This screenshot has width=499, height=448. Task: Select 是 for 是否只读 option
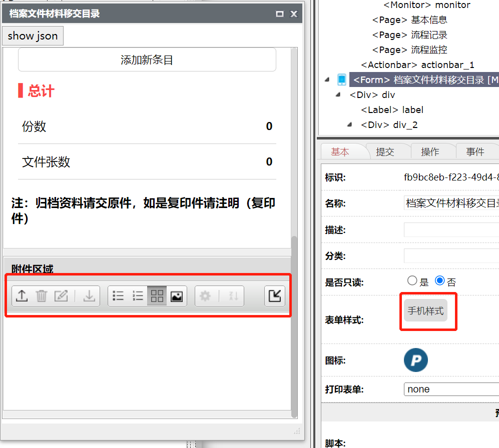[x=412, y=281]
